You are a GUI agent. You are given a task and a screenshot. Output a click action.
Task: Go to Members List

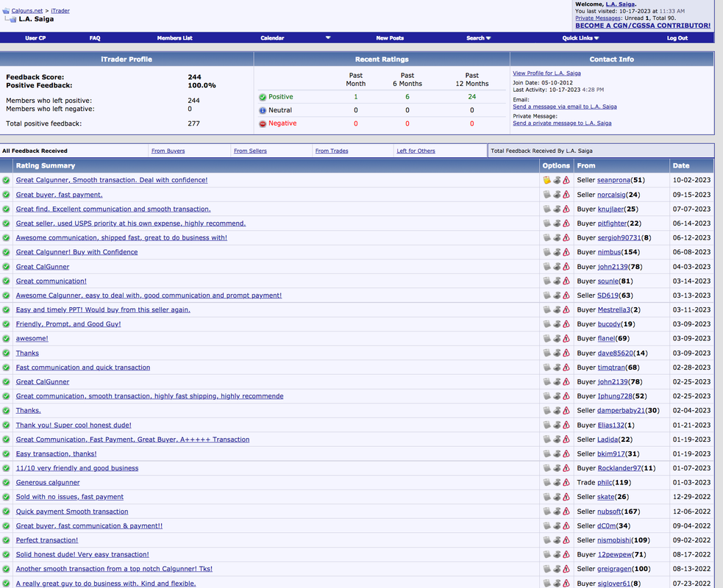pyautogui.click(x=175, y=37)
